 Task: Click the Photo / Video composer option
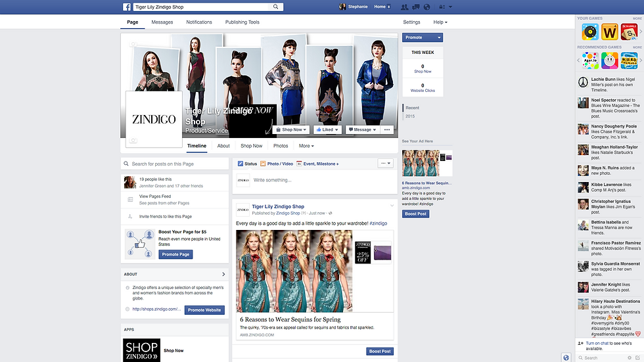tap(277, 164)
